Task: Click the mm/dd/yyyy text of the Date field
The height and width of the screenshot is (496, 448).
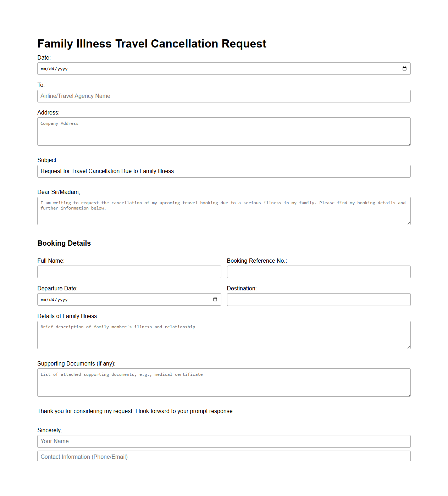Action: (54, 68)
